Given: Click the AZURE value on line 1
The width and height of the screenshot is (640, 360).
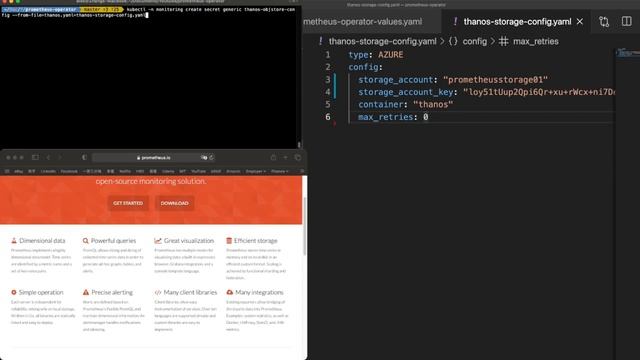Looking at the screenshot, I should pos(391,55).
